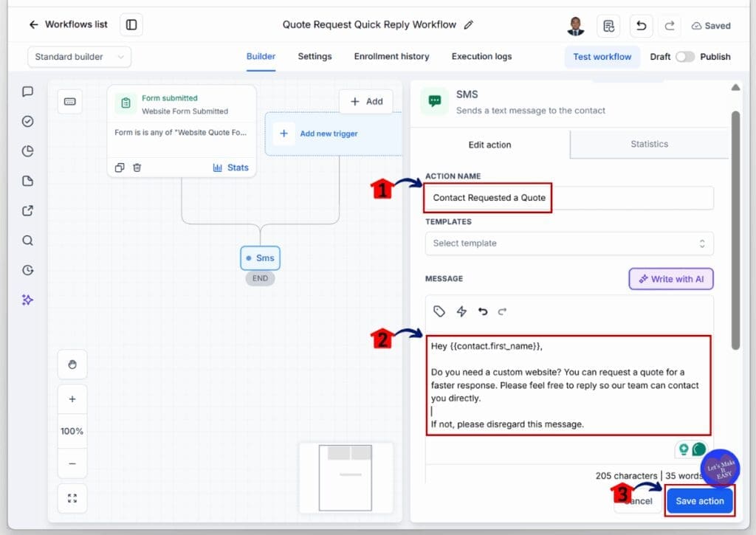The image size is (756, 535).
Task: Open the history clock icon in sidebar
Action: click(x=27, y=270)
